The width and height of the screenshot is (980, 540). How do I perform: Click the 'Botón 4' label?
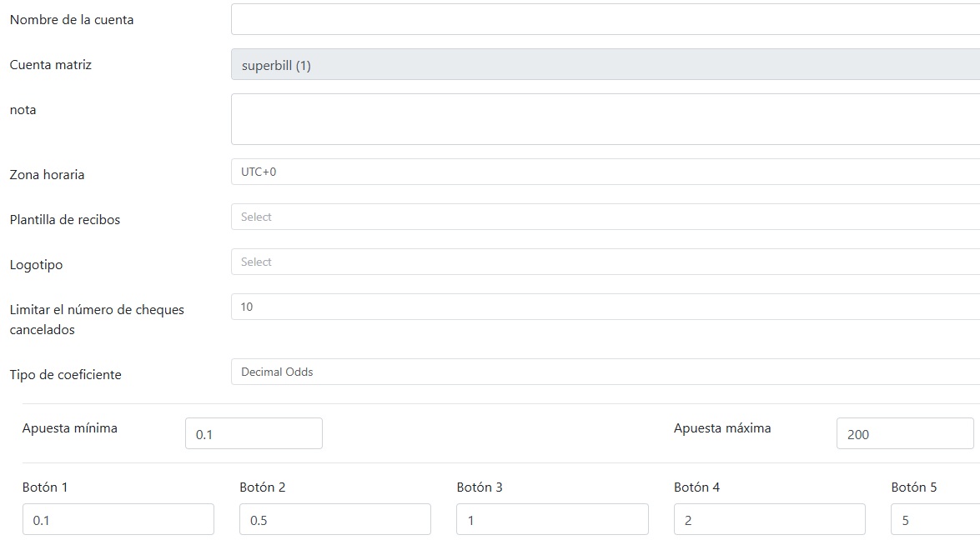pyautogui.click(x=697, y=487)
